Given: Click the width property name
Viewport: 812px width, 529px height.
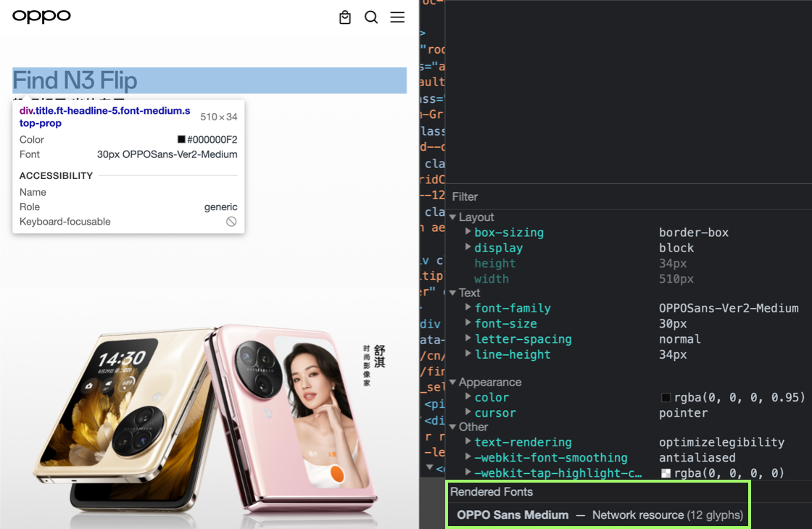Looking at the screenshot, I should pyautogui.click(x=492, y=279).
